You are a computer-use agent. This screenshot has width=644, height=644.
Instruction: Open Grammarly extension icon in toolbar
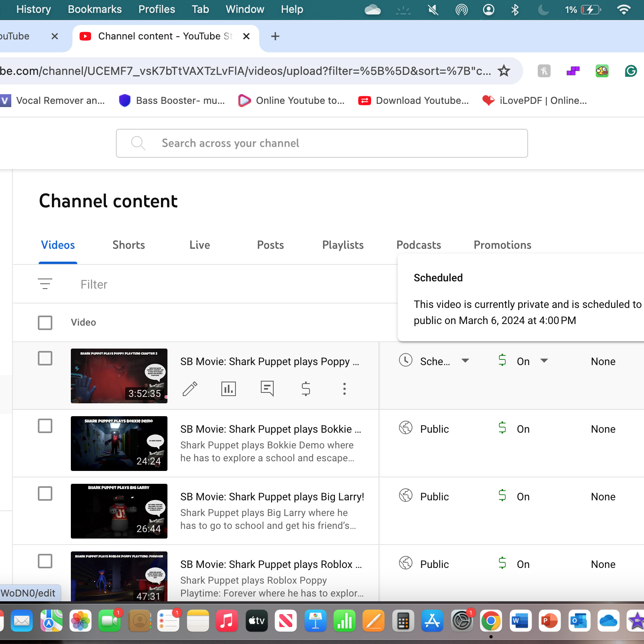[630, 71]
